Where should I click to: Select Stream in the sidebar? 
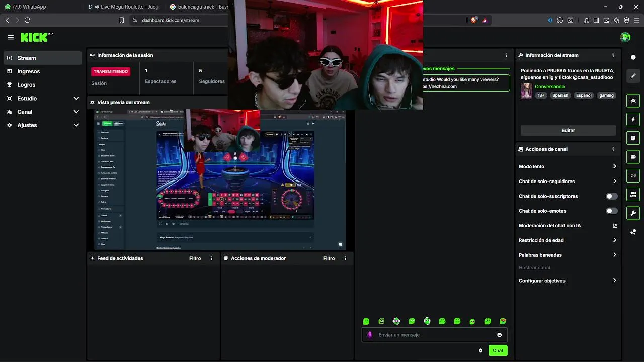43,58
